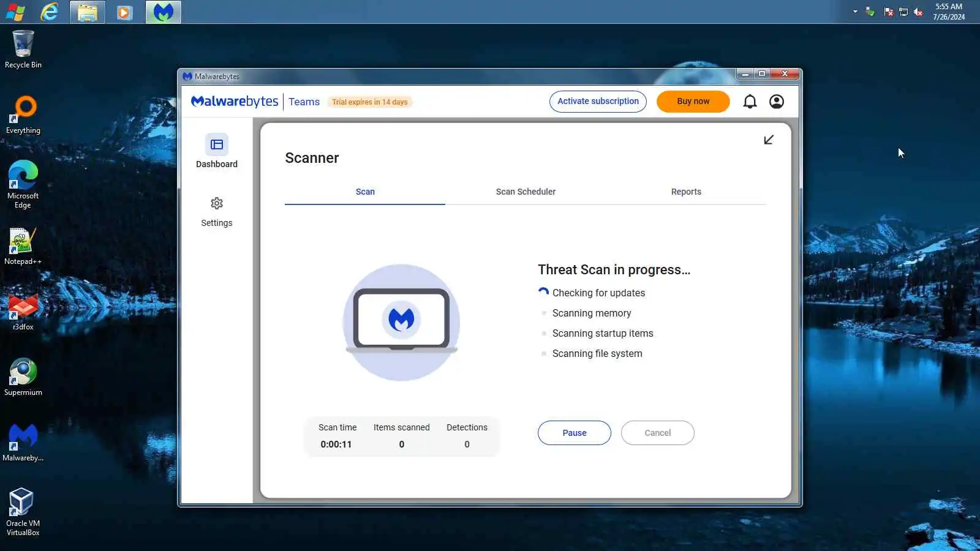
Task: Click the Malwarebytes icon in the window title bar
Action: 187,77
